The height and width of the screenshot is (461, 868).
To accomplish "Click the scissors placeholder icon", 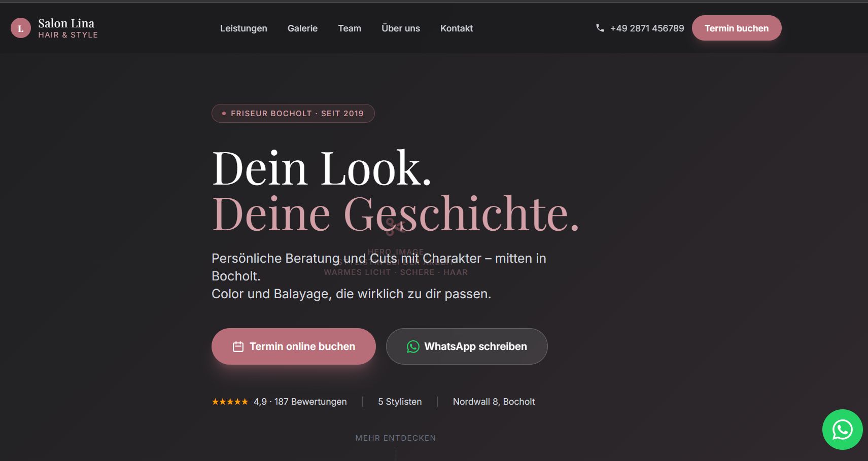I will [x=395, y=227].
